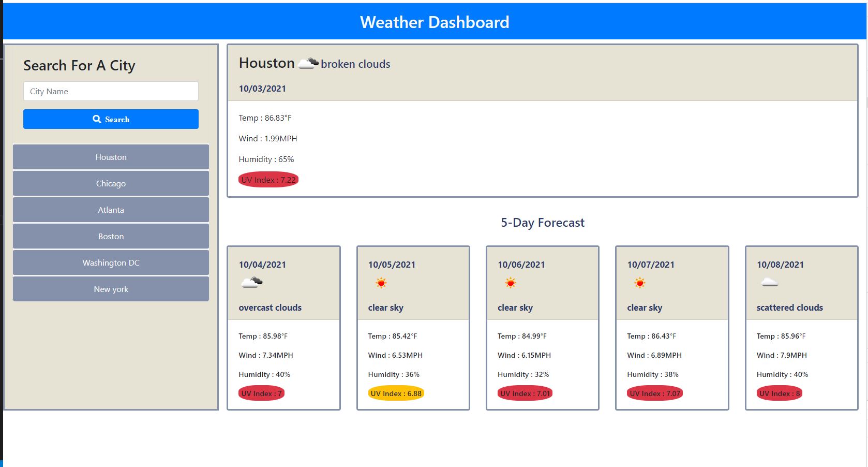Select Boston from the saved city list
868x467 pixels.
click(110, 236)
